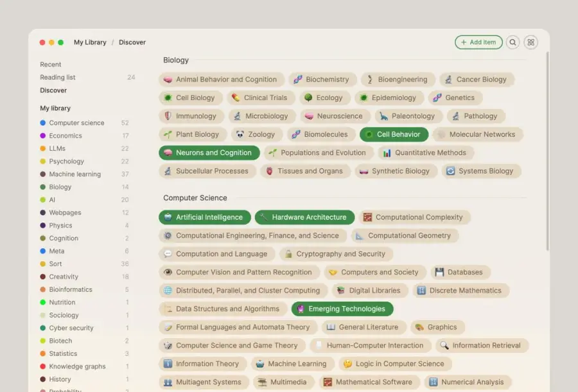Open the command grid icon at top right
Image resolution: width=578 pixels, height=392 pixels.
click(531, 42)
